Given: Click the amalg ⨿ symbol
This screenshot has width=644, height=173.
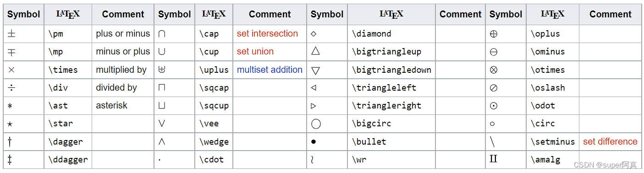Looking at the screenshot, I should [x=494, y=159].
